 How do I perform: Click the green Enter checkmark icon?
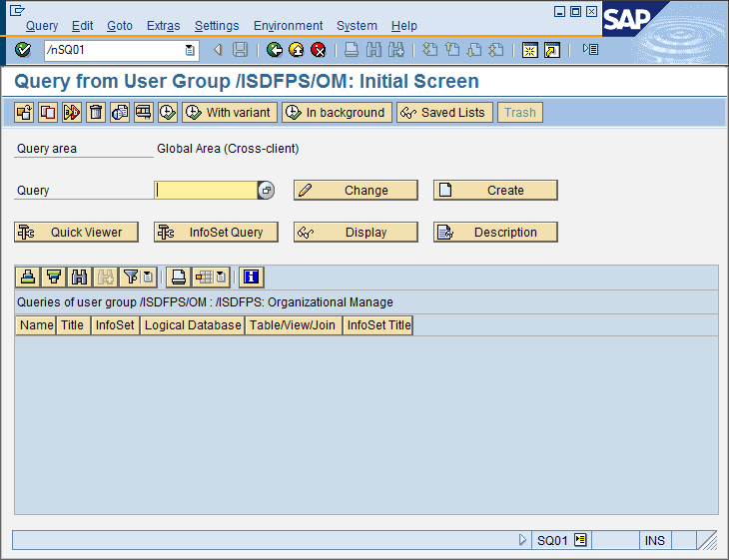pyautogui.click(x=23, y=50)
